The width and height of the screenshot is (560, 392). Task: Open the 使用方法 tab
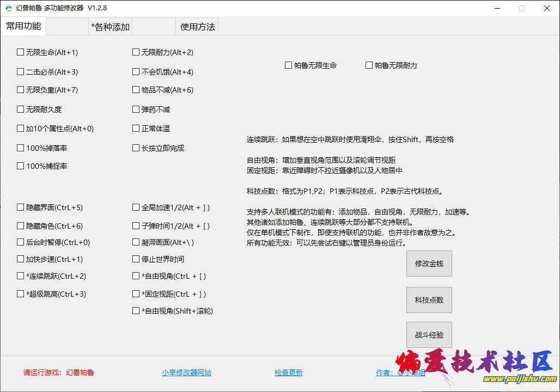click(198, 27)
